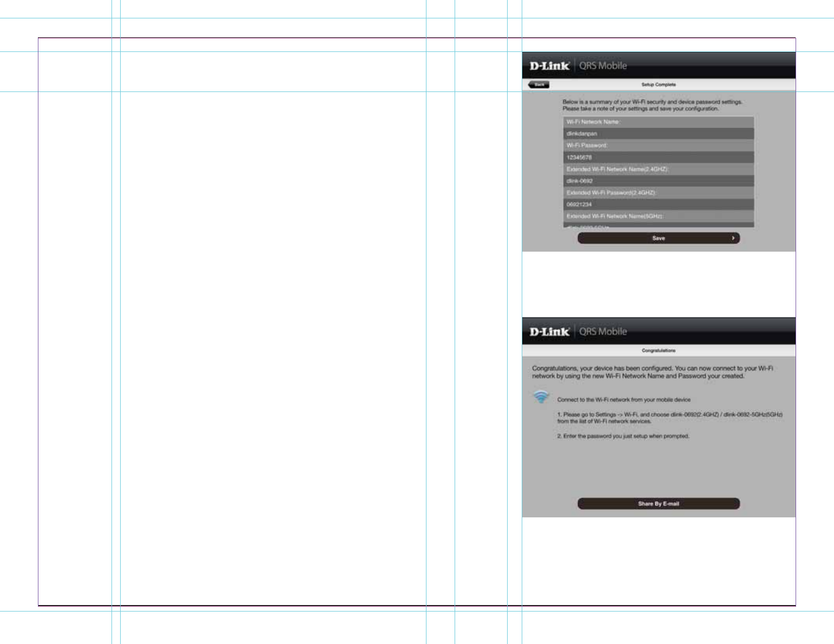Viewport: 834px width, 644px height.
Task: Click the 'Congratulations, your device has been configured' paragraph
Action: pyautogui.click(x=653, y=372)
